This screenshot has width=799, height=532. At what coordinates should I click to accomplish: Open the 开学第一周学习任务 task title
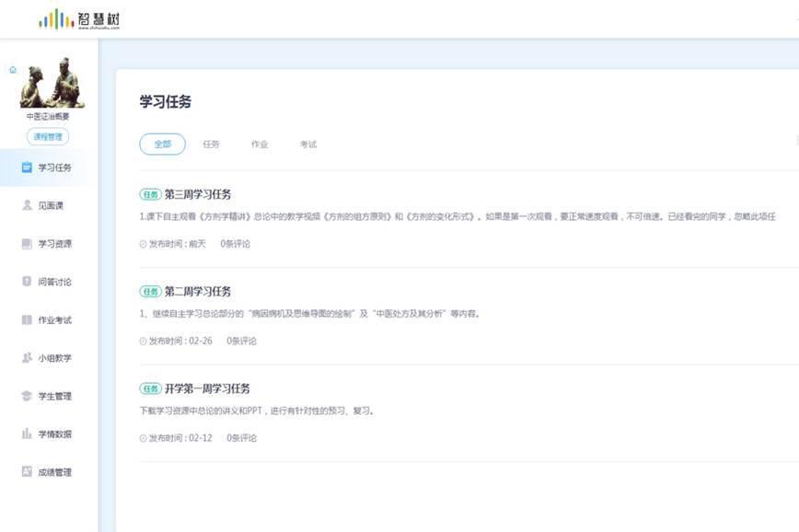click(x=207, y=388)
